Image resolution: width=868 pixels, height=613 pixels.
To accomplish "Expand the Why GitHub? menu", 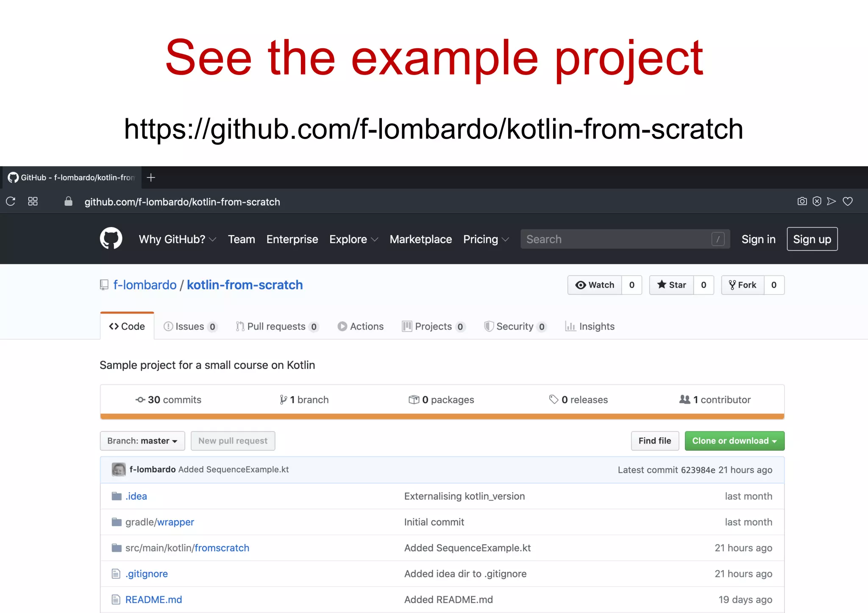I will click(x=177, y=239).
